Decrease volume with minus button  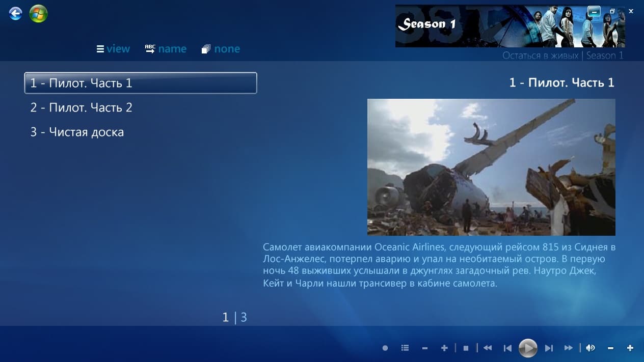tap(610, 348)
